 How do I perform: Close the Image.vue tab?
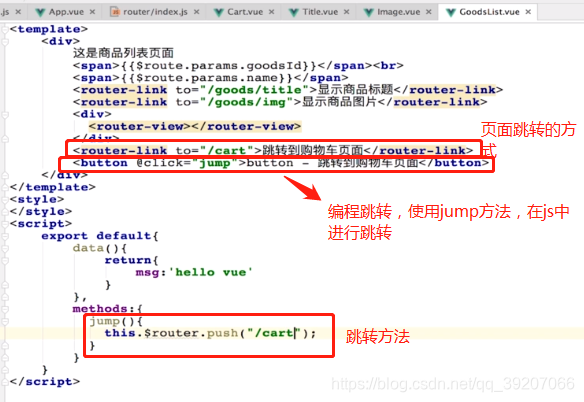point(429,12)
